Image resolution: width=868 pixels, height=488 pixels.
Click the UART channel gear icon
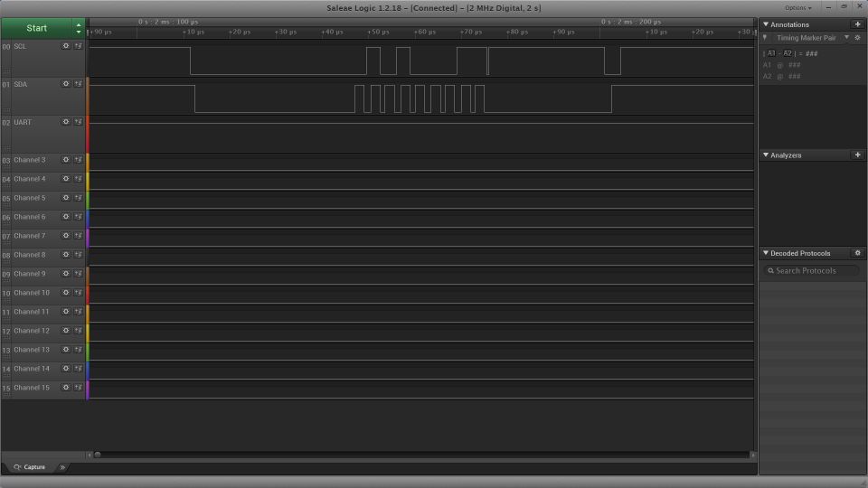click(x=65, y=122)
